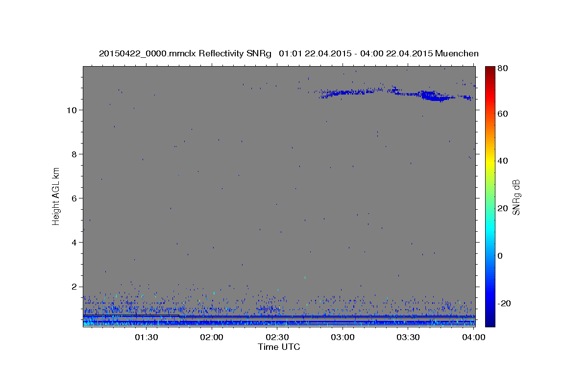Click the colorbar value 40
Viewport: 588px width, 392px height.
point(503,161)
